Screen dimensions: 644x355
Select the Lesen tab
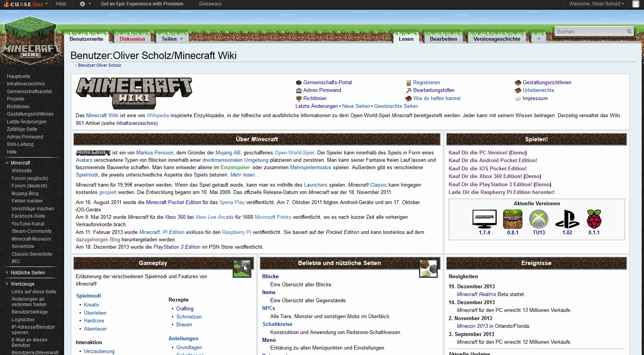(406, 39)
